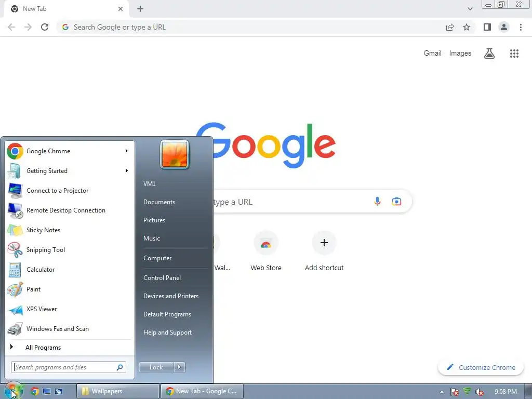Click the 9:08 PM clock
The width and height of the screenshot is (532, 399).
coord(506,392)
